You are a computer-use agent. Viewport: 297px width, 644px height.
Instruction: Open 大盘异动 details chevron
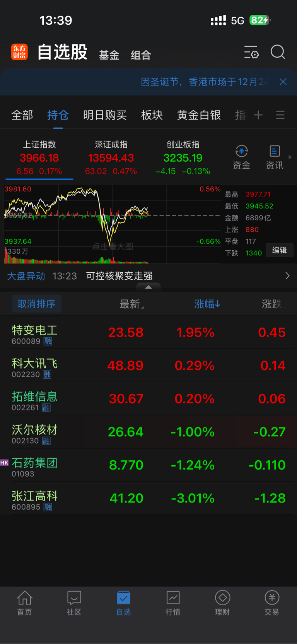[287, 276]
